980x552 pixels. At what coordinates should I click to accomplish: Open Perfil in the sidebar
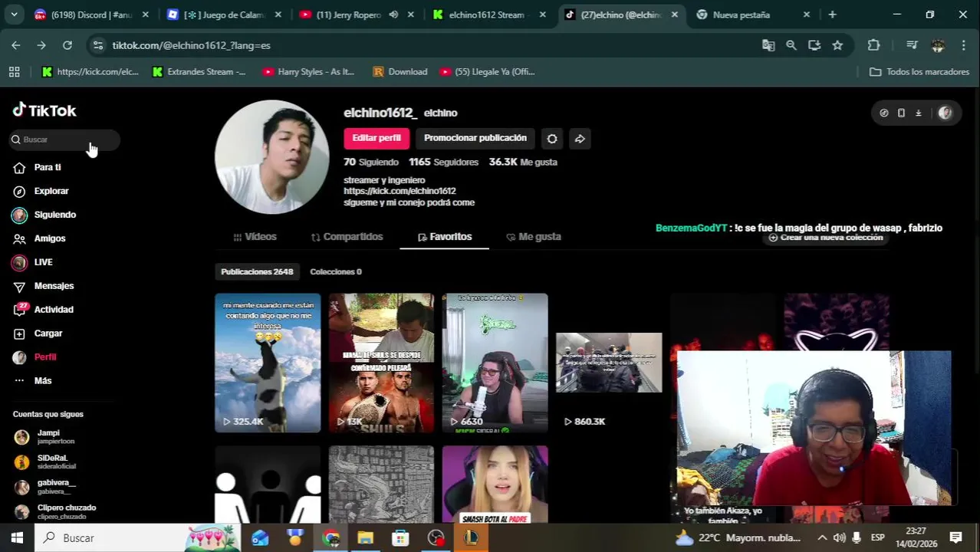pyautogui.click(x=44, y=357)
